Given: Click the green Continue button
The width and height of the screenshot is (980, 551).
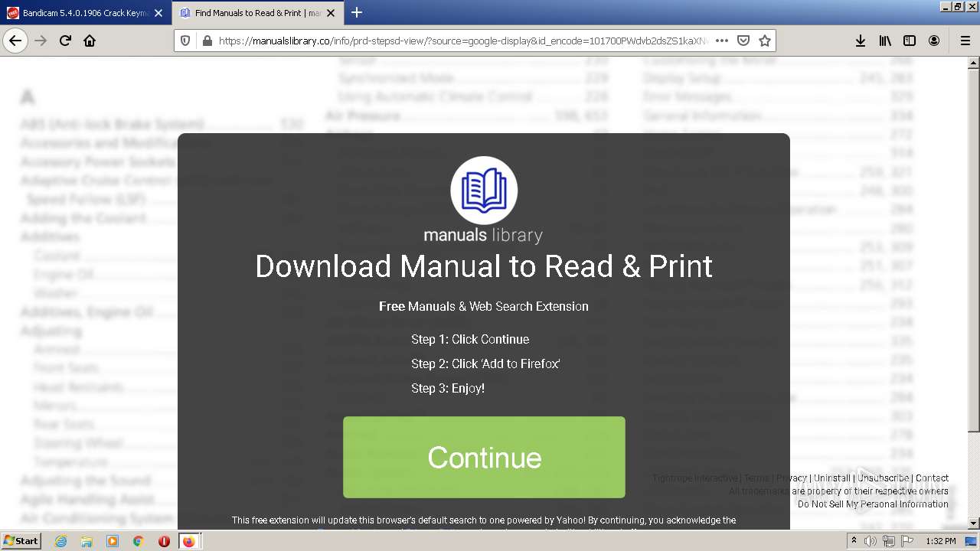Looking at the screenshot, I should 484,458.
